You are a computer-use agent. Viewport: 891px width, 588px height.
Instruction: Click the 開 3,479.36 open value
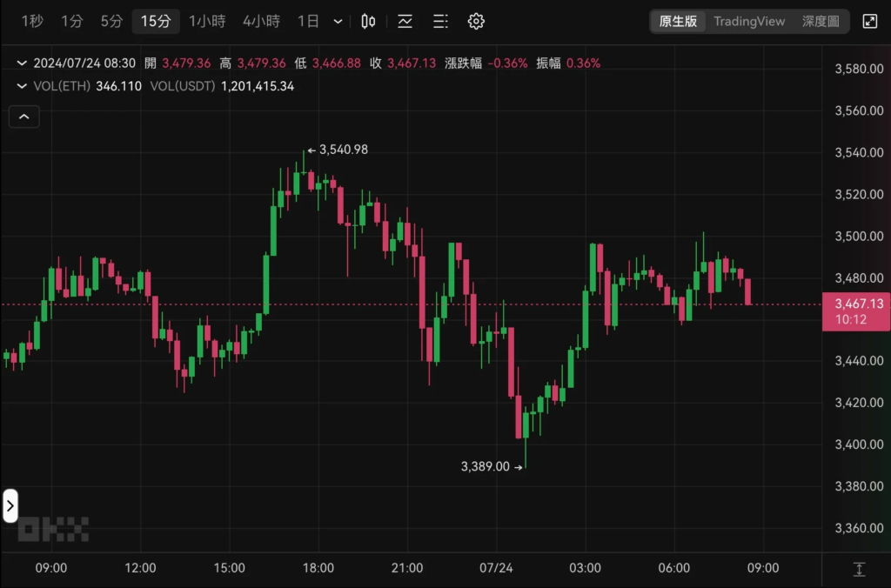178,63
